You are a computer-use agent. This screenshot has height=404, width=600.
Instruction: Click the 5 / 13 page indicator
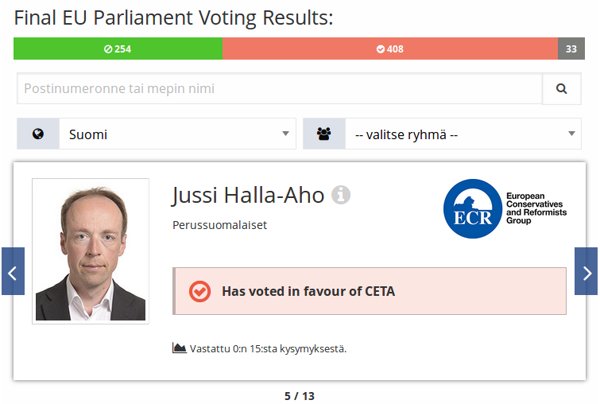coord(299,396)
